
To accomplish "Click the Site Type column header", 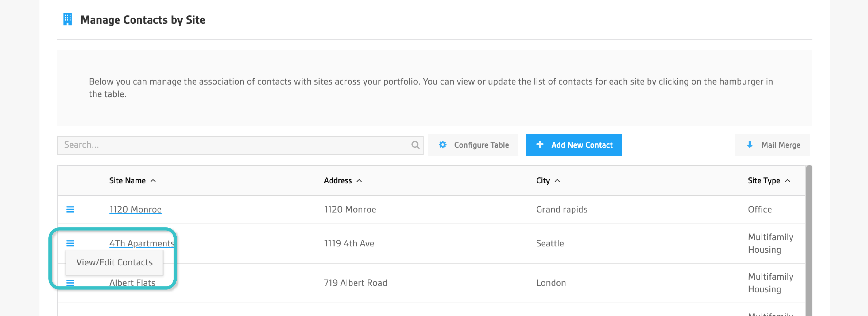I will (x=763, y=181).
